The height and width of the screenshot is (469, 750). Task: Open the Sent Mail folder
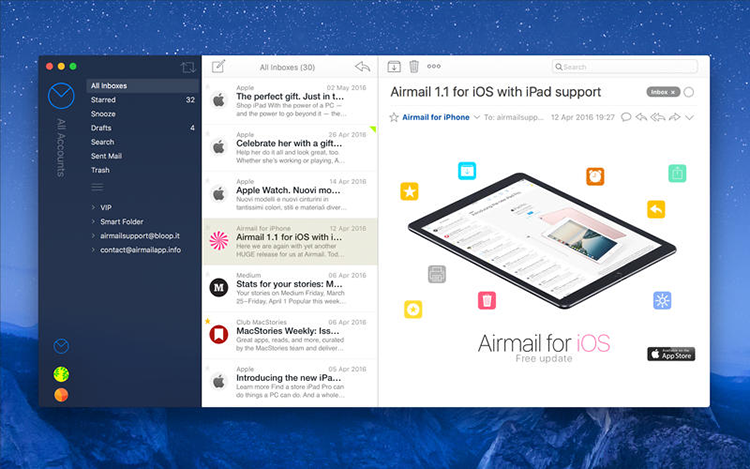tap(106, 156)
